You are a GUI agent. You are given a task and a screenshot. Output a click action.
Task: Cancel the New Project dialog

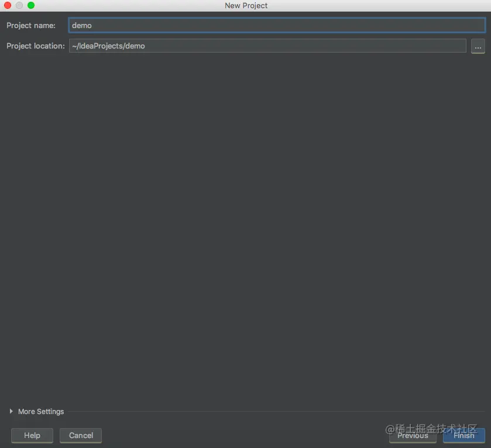81,435
